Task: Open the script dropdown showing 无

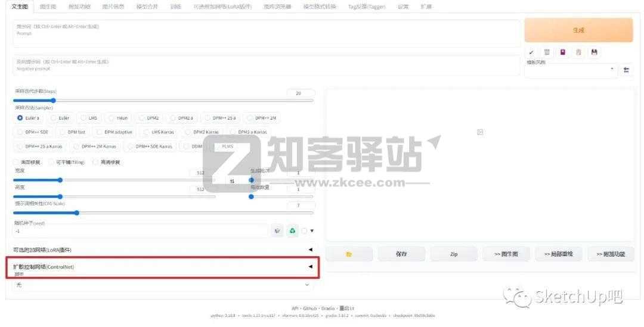Action: click(x=162, y=285)
